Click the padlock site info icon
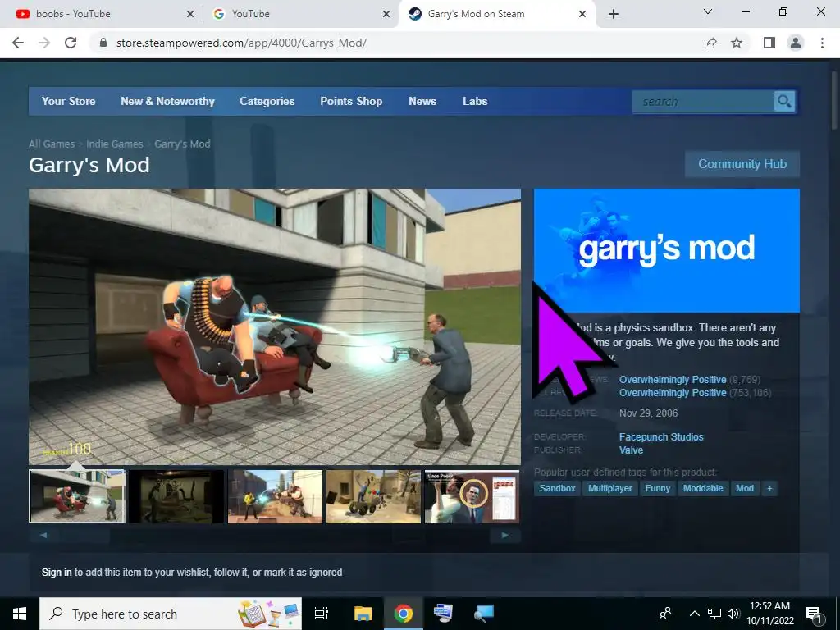840x630 pixels. point(103,43)
